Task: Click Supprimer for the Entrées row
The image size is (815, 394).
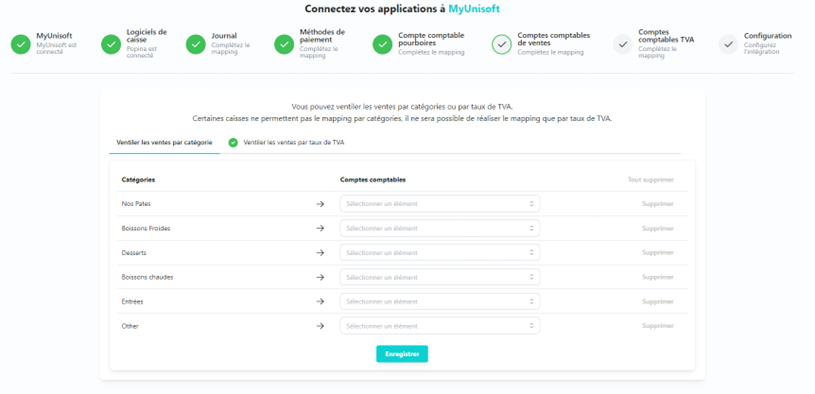Action: tap(658, 301)
